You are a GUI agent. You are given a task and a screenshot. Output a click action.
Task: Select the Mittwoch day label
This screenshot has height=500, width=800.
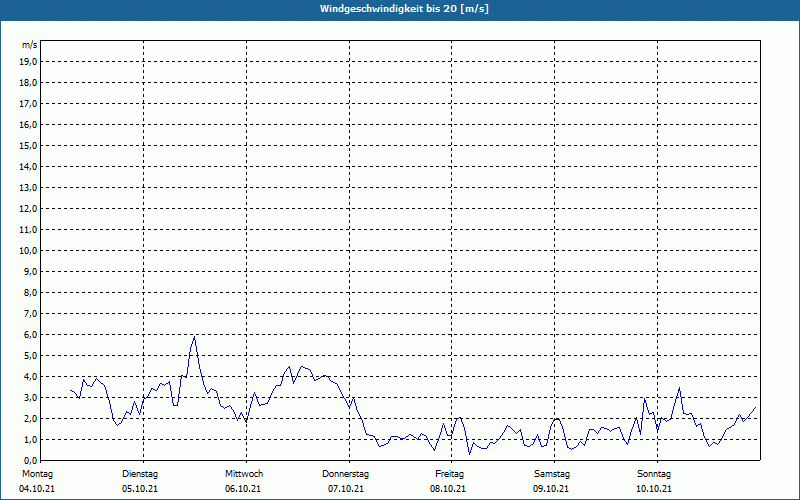[x=244, y=474]
